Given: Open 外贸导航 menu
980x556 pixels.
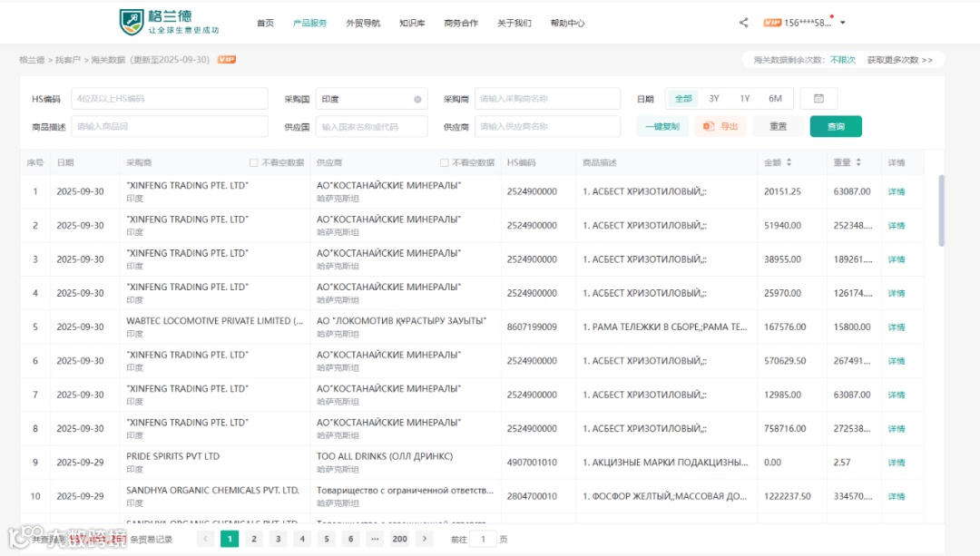Looking at the screenshot, I should [363, 23].
